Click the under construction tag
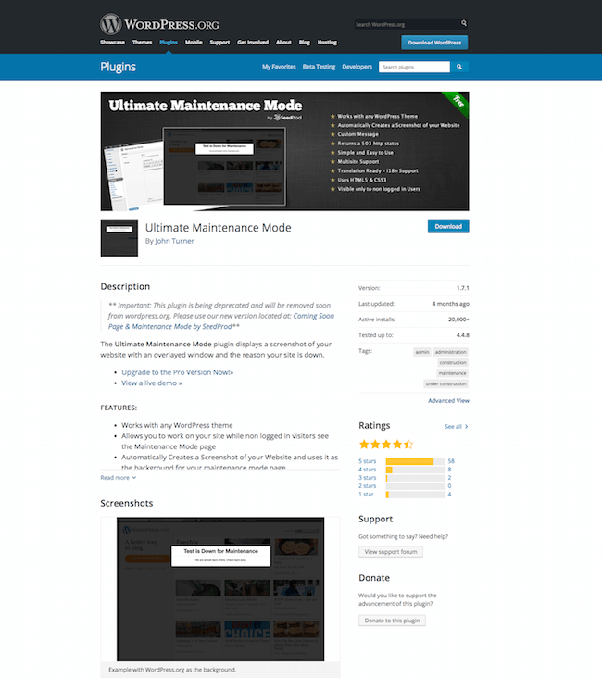This screenshot has height=678, width=602. 446,384
